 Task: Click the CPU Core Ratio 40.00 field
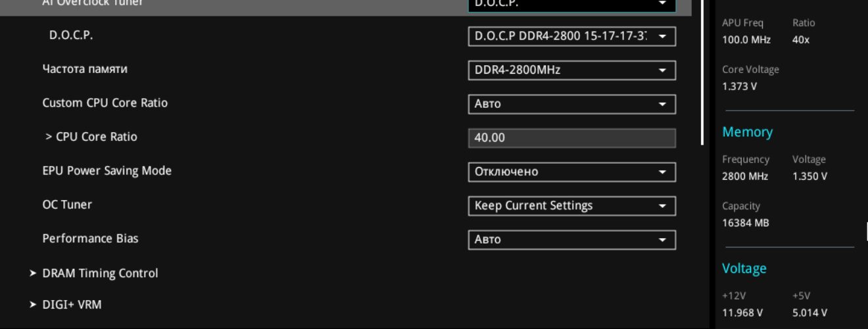(571, 138)
